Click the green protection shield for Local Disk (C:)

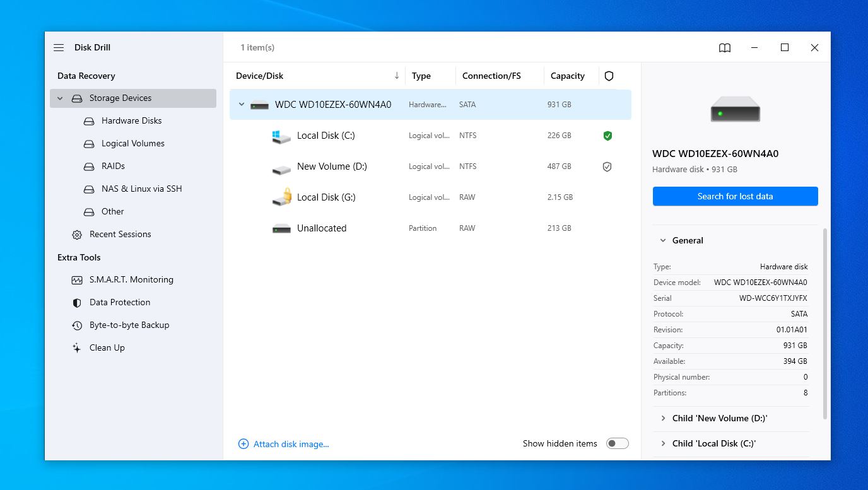click(607, 136)
